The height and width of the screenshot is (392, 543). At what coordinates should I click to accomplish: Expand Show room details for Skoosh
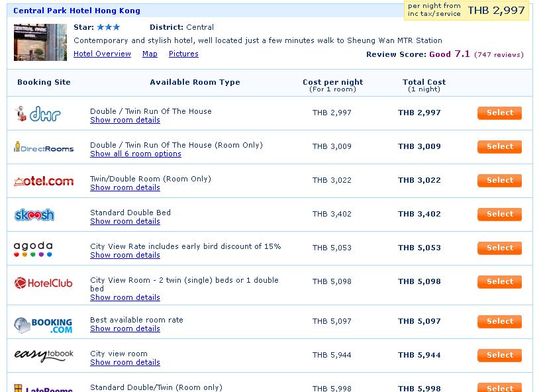click(125, 221)
